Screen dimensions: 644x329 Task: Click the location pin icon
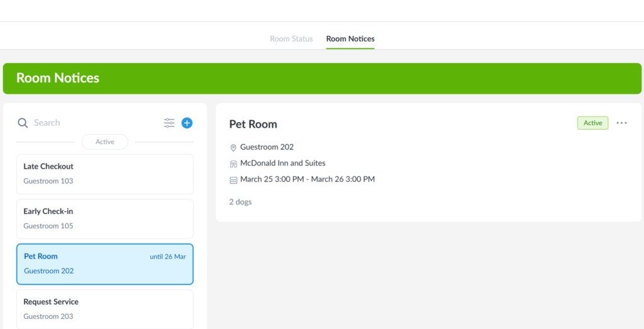(233, 147)
